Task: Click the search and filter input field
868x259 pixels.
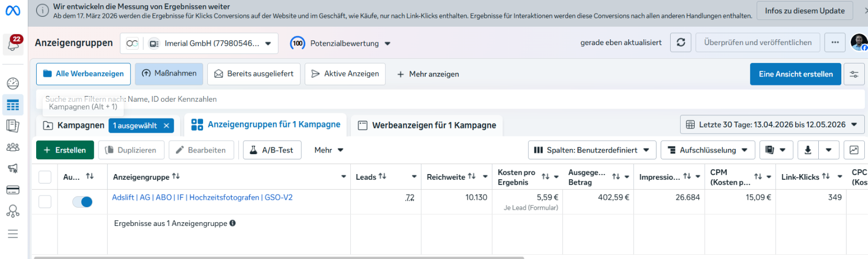Action: [x=450, y=99]
